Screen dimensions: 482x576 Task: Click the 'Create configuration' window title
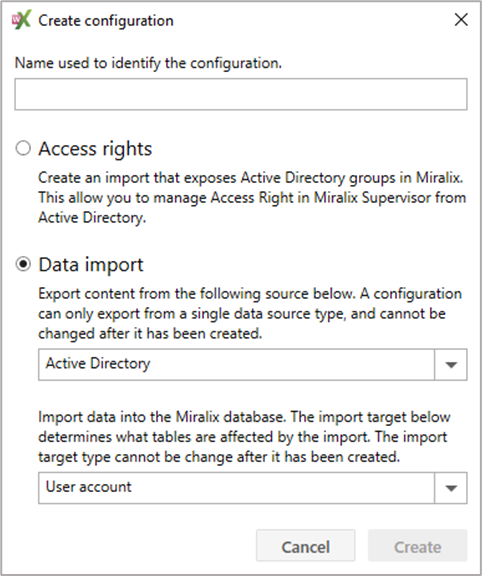(x=106, y=21)
